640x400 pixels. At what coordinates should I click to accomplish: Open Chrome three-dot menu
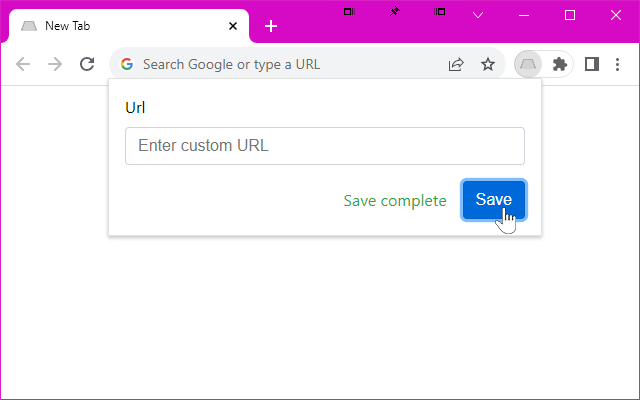(x=618, y=64)
